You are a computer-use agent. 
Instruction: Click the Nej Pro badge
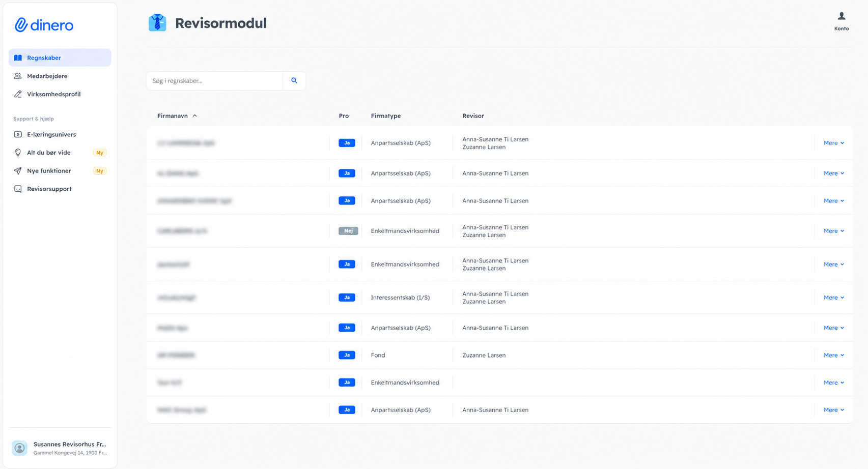(348, 231)
